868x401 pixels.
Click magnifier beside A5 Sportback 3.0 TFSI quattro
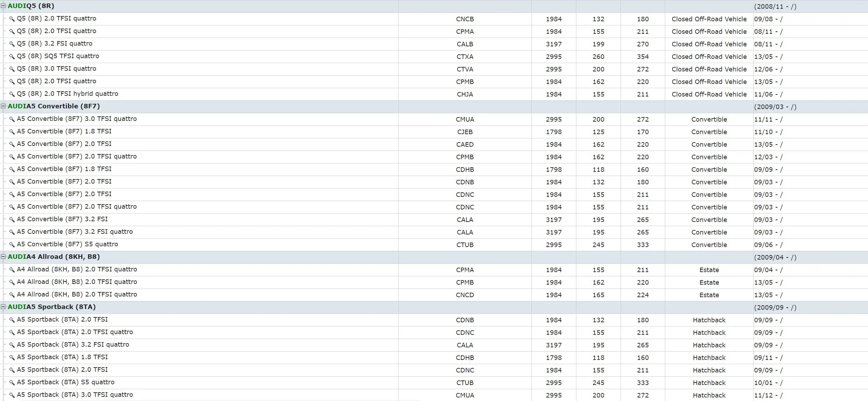point(12,395)
